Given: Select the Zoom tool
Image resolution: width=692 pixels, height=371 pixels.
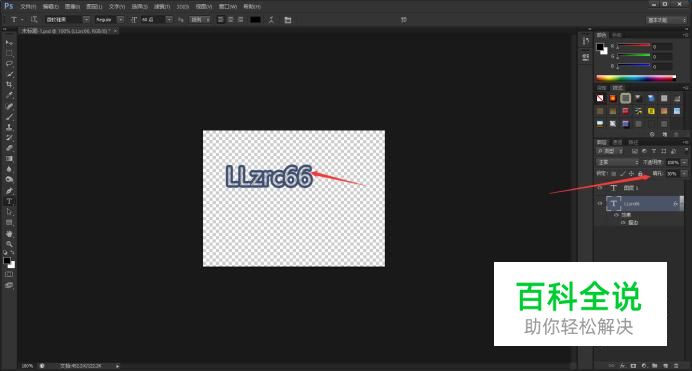Looking at the screenshot, I should click(9, 244).
